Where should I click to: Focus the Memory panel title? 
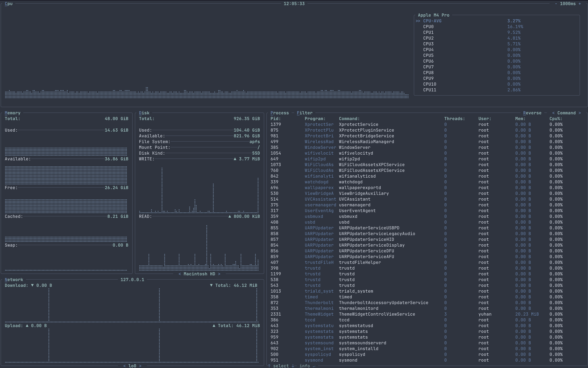click(x=13, y=113)
